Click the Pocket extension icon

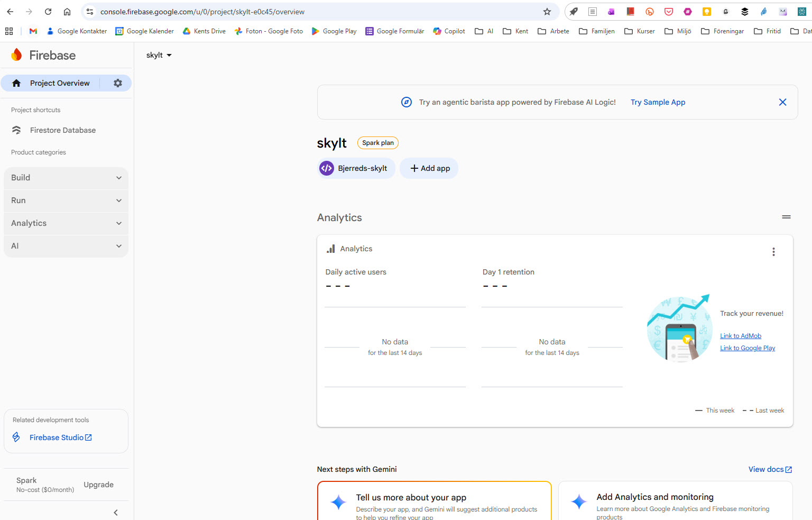[669, 12]
